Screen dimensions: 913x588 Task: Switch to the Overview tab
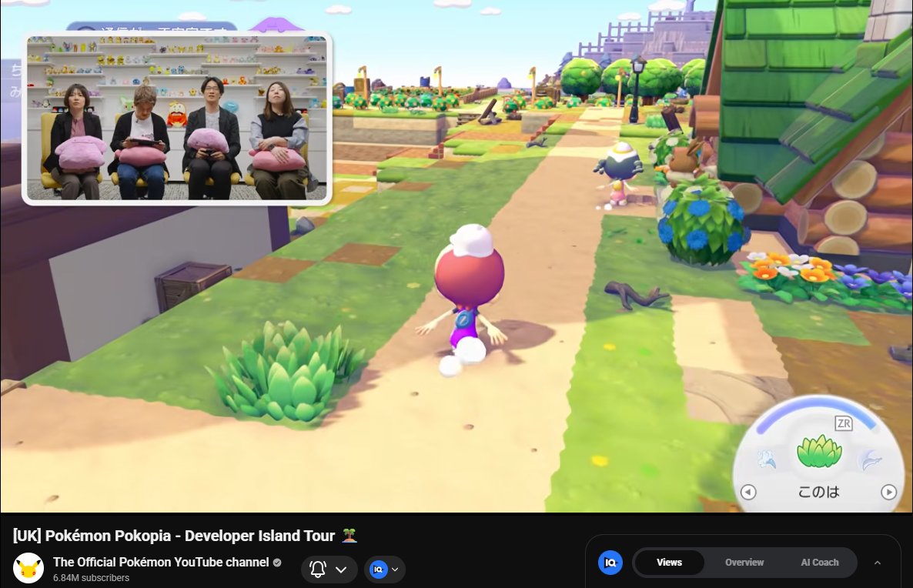coord(744,563)
